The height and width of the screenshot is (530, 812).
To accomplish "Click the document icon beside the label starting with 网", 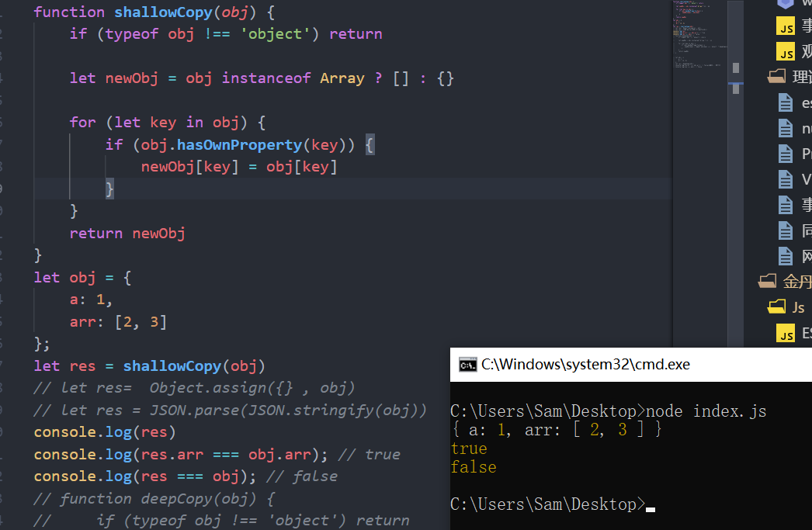I will pos(786,255).
